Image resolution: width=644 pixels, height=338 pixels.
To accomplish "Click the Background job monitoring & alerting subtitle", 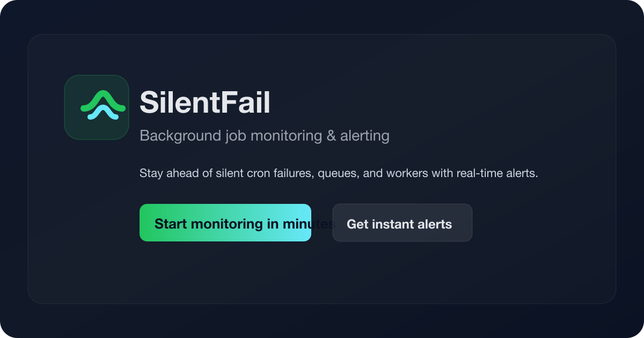I will point(265,136).
